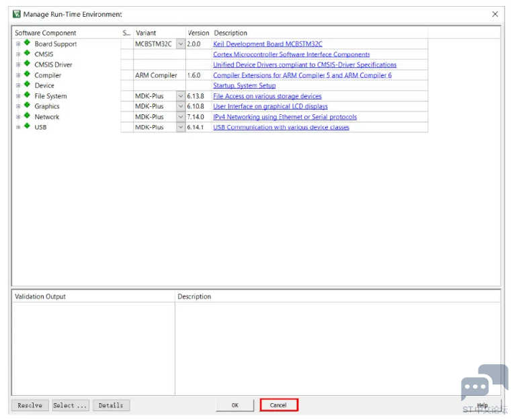Screen dimensions: 514x420
Task: Expand the USB tree node
Action: [x=18, y=128]
